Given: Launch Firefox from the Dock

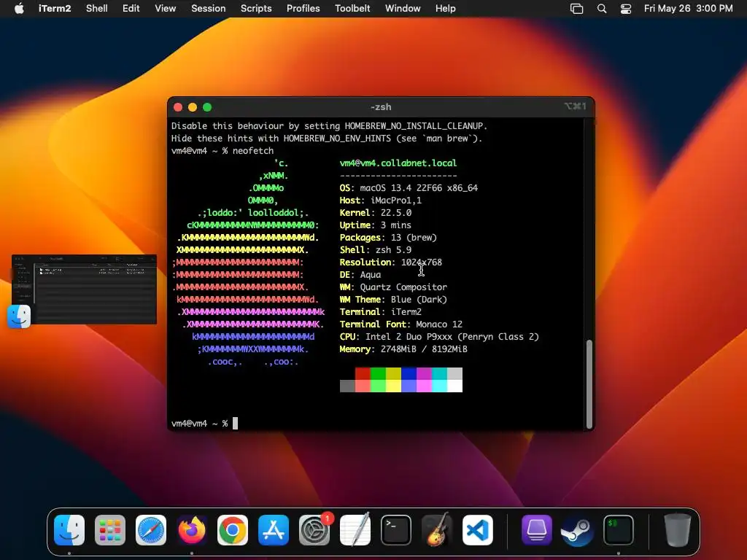Looking at the screenshot, I should 192,529.
